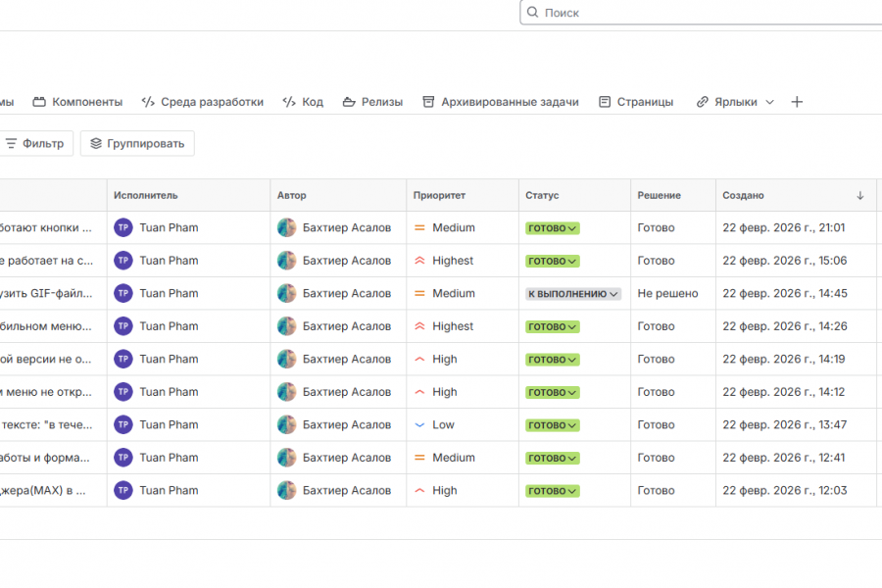Image resolution: width=882 pixels, height=588 pixels.
Task: Click the Группировать button
Action: click(x=137, y=144)
